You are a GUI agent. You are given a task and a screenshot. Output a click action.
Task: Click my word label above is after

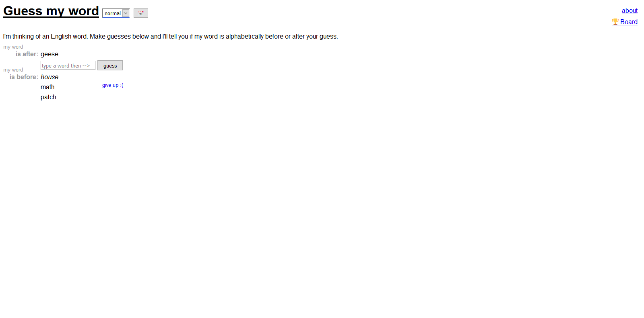click(13, 47)
